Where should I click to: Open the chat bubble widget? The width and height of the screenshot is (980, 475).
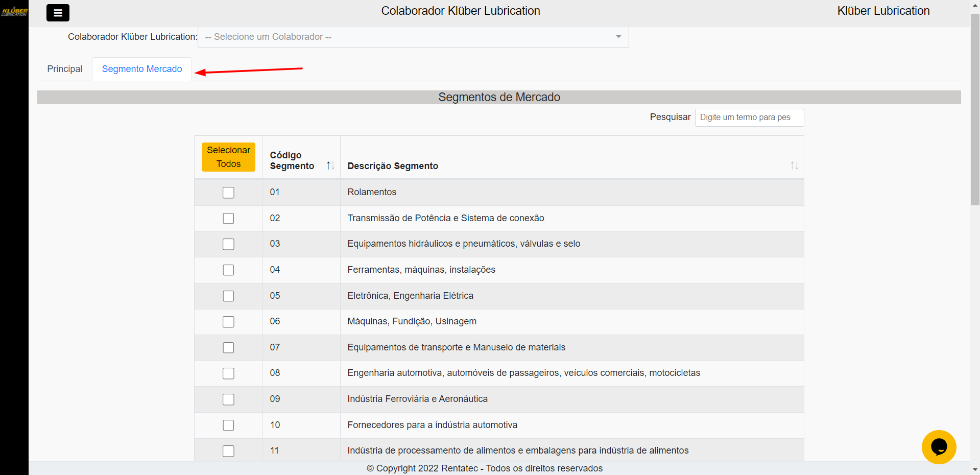[x=938, y=447]
